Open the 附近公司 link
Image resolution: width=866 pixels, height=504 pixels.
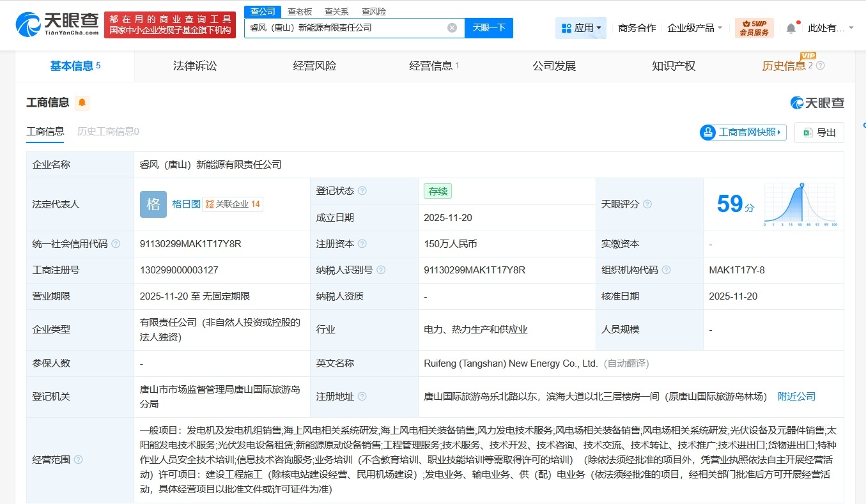click(796, 396)
